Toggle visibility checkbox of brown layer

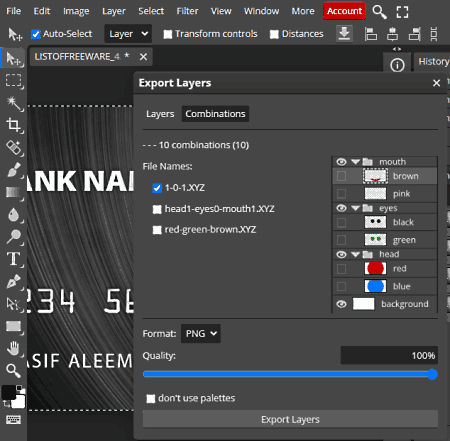(x=341, y=176)
